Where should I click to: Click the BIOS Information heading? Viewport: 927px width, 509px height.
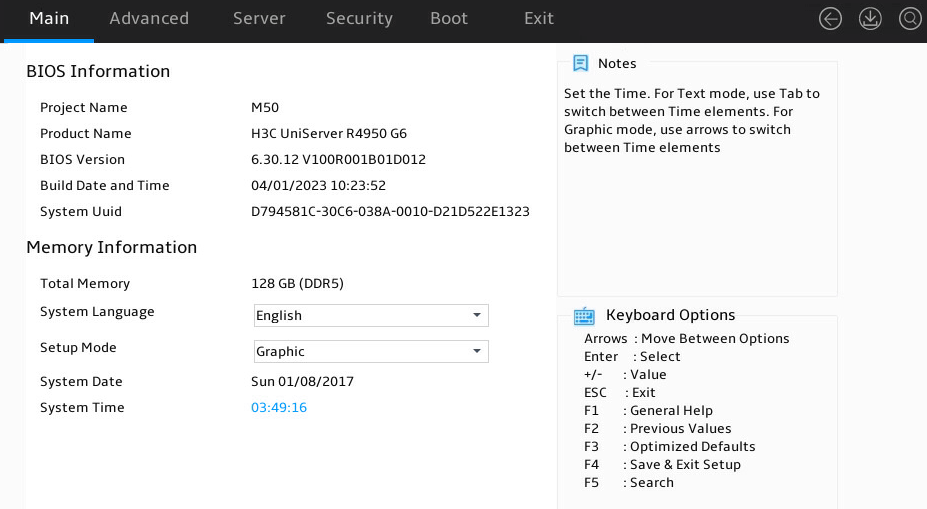[x=98, y=72]
